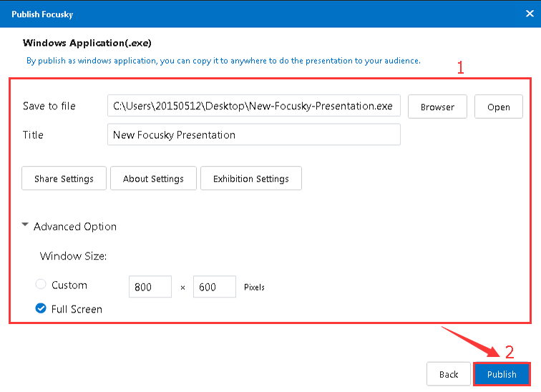This screenshot has height=392, width=541.
Task: Click the 'Publish Focusky' window title
Action: coord(42,14)
